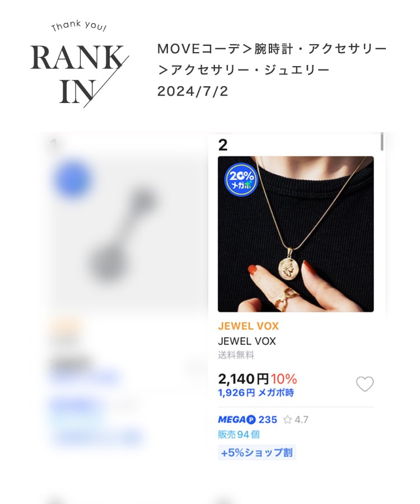Click the red 10% discount label
The image size is (420, 504).
pyautogui.click(x=284, y=379)
